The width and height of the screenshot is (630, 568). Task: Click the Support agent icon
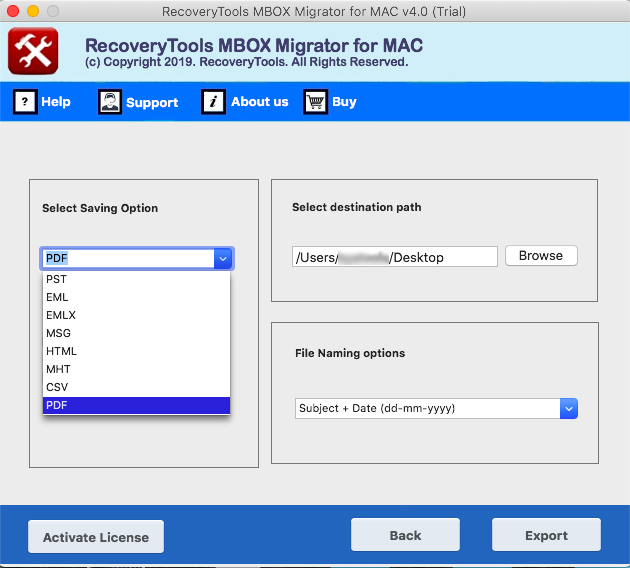click(110, 102)
